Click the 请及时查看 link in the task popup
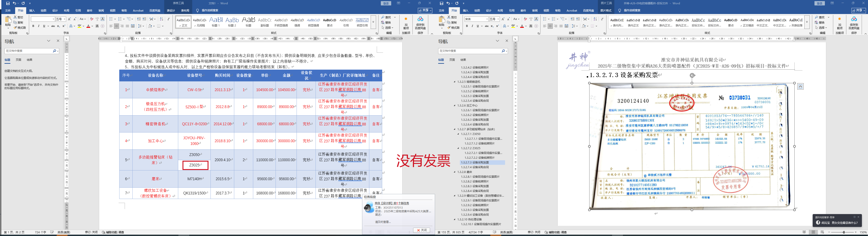Screen dimensions: 868x236 383,222
